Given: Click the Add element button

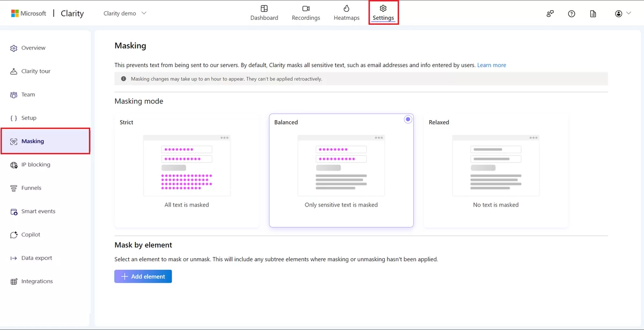Looking at the screenshot, I should point(143,276).
